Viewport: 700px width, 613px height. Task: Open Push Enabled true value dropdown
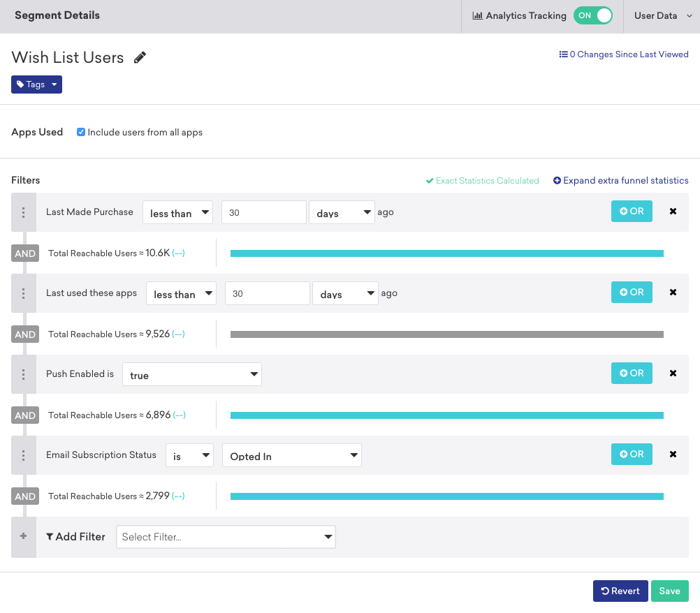coord(192,374)
